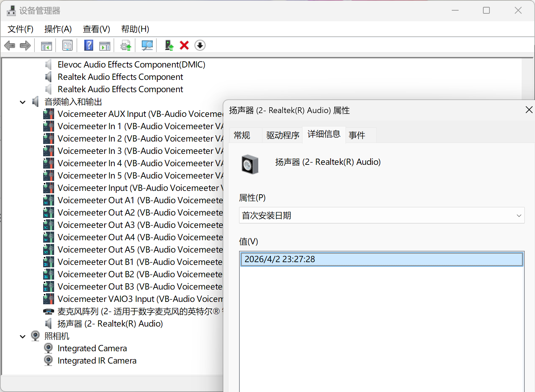Close the 扬声器 properties dialog
This screenshot has width=535, height=392.
(x=529, y=110)
